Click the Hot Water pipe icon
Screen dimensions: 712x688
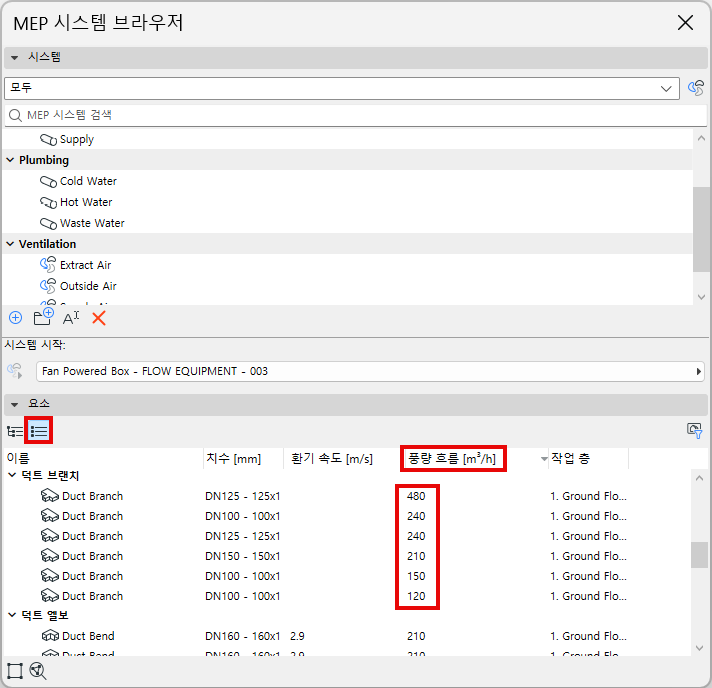(x=48, y=202)
